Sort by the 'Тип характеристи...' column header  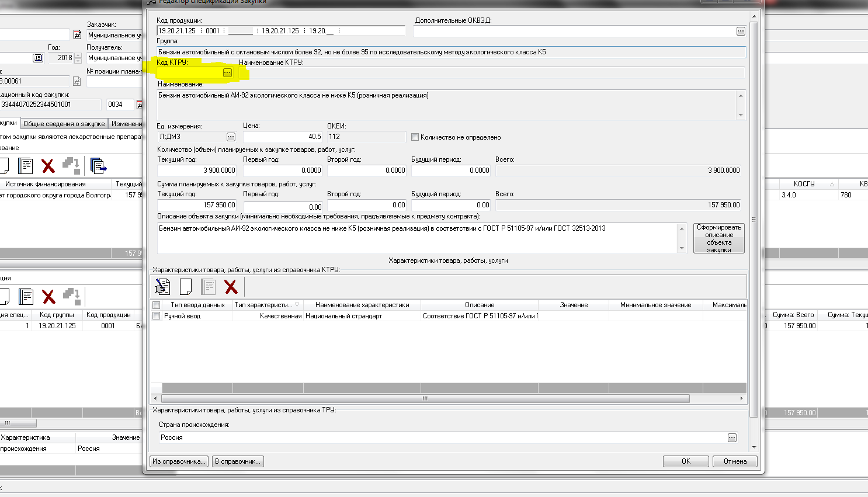point(266,305)
